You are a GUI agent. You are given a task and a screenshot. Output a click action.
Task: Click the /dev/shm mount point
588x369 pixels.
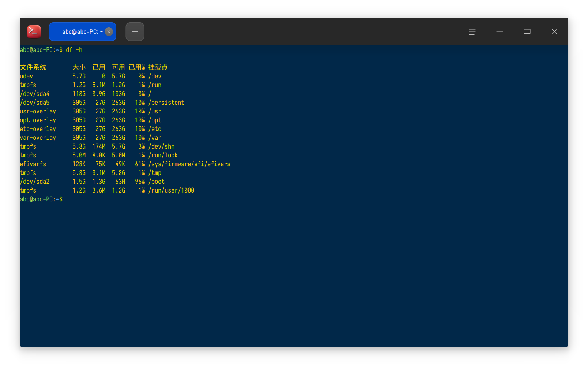(161, 146)
